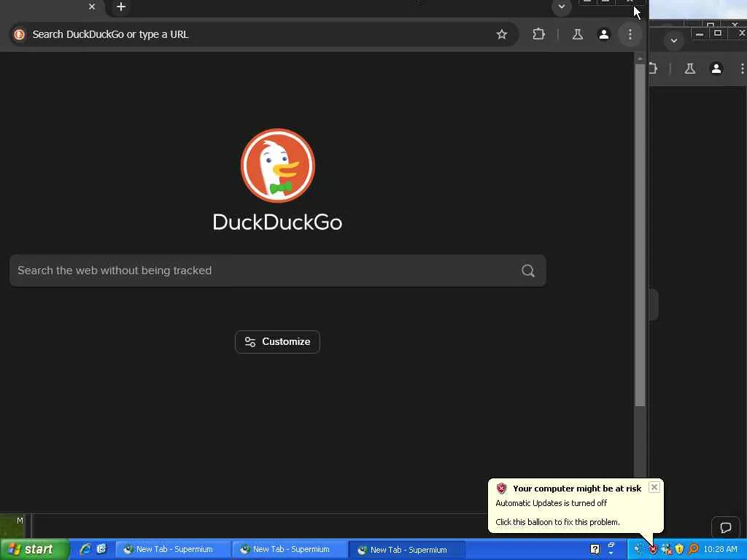Viewport: 747px width, 560px height.
Task: Open the tab search dropdown in front window
Action: tap(562, 7)
